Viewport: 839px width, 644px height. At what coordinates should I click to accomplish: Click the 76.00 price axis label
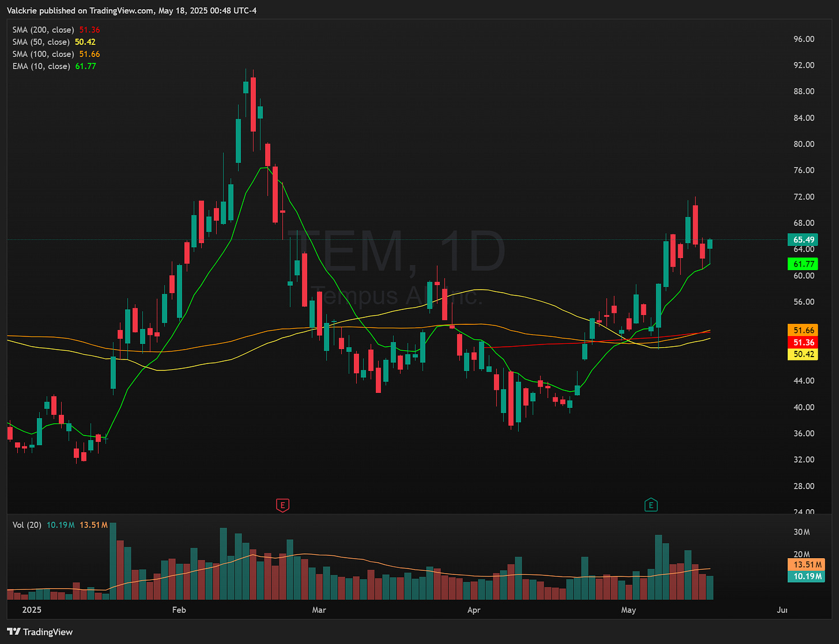(804, 171)
